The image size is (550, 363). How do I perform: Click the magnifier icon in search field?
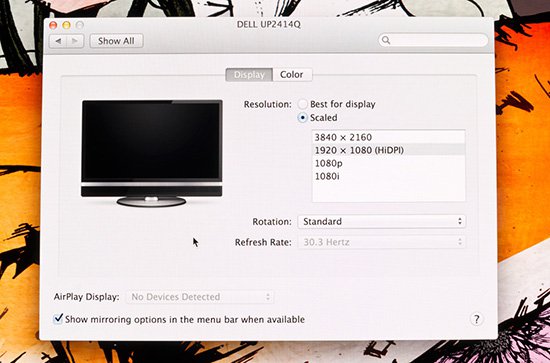click(386, 40)
